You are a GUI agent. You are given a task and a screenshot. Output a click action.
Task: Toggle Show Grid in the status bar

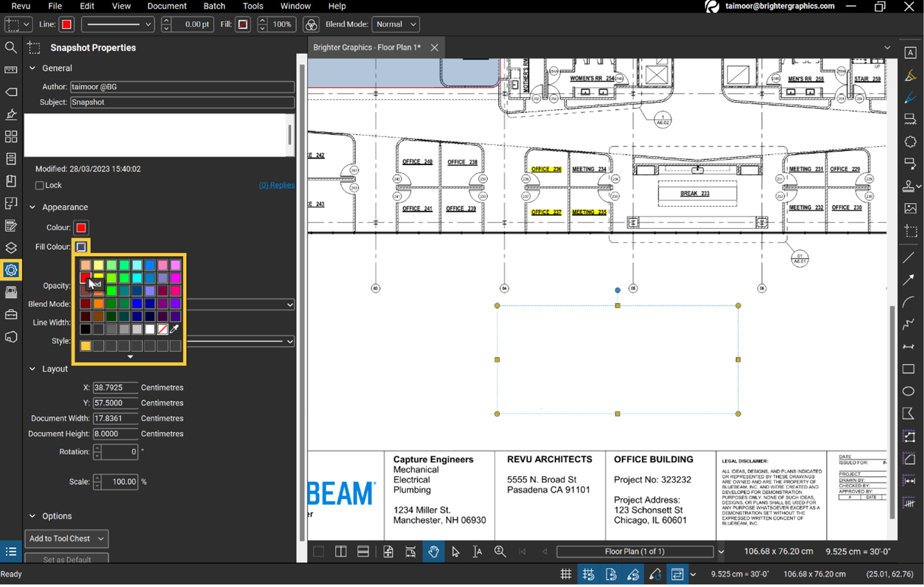click(566, 575)
